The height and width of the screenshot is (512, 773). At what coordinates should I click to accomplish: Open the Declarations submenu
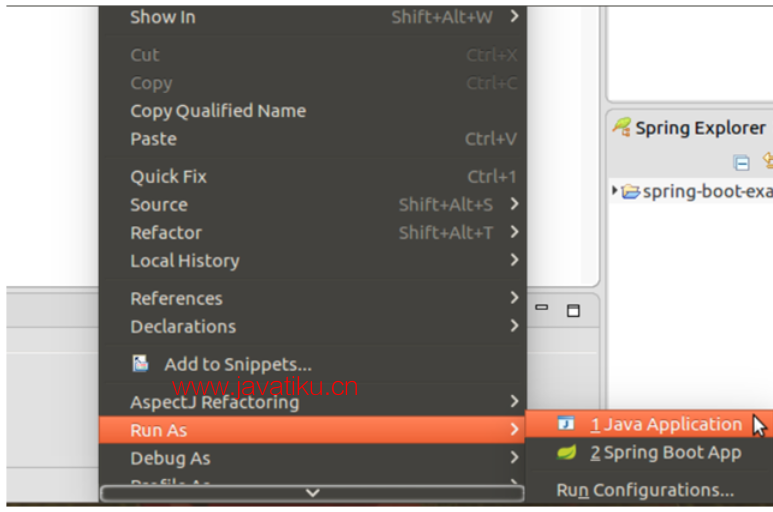[313, 326]
